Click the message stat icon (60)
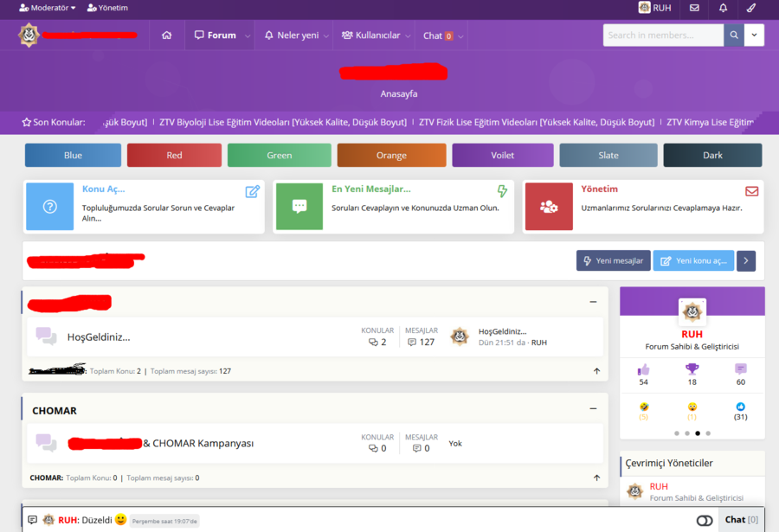The width and height of the screenshot is (779, 532). 741,369
